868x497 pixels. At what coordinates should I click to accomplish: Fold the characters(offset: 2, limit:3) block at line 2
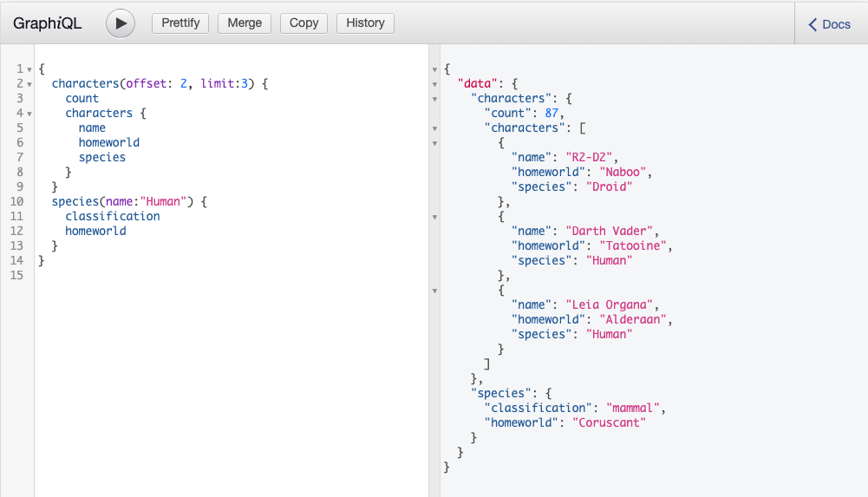(29, 84)
